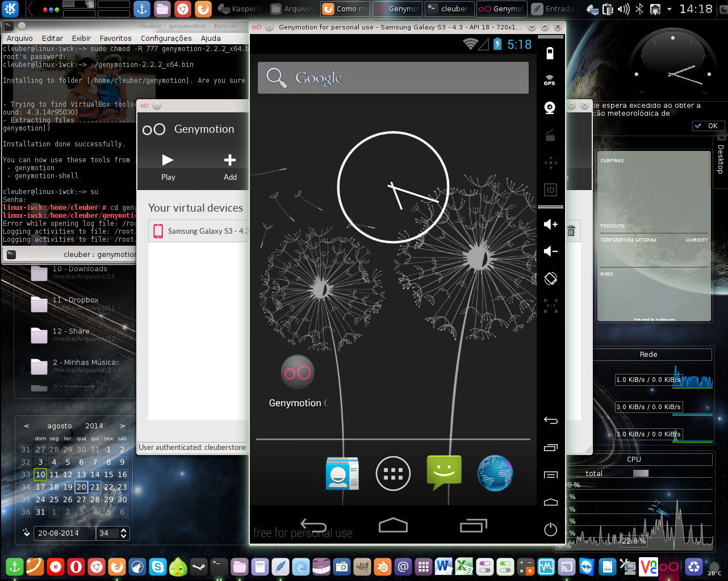Open the Configurações menu in Konsole
The height and width of the screenshot is (581, 728).
coord(166,38)
